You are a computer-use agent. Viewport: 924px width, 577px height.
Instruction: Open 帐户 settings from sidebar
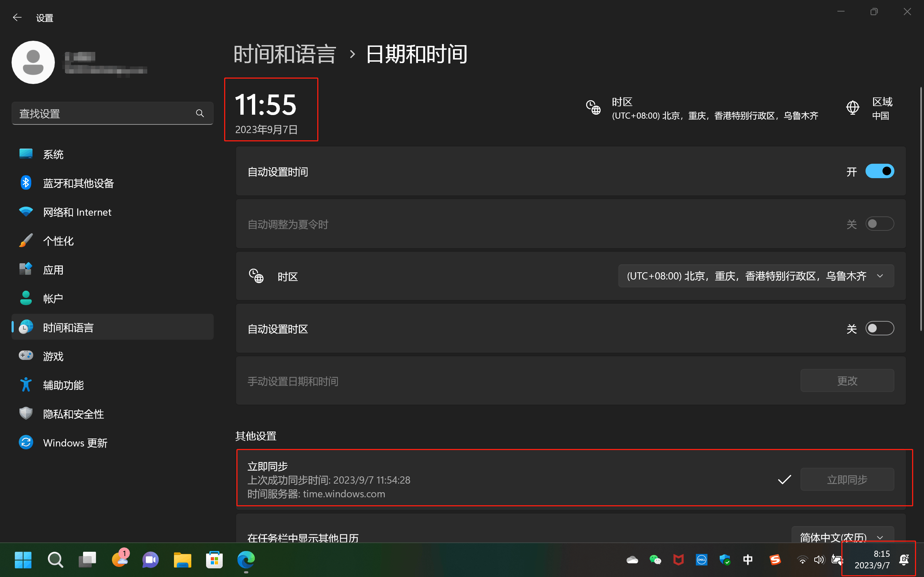[x=53, y=298]
